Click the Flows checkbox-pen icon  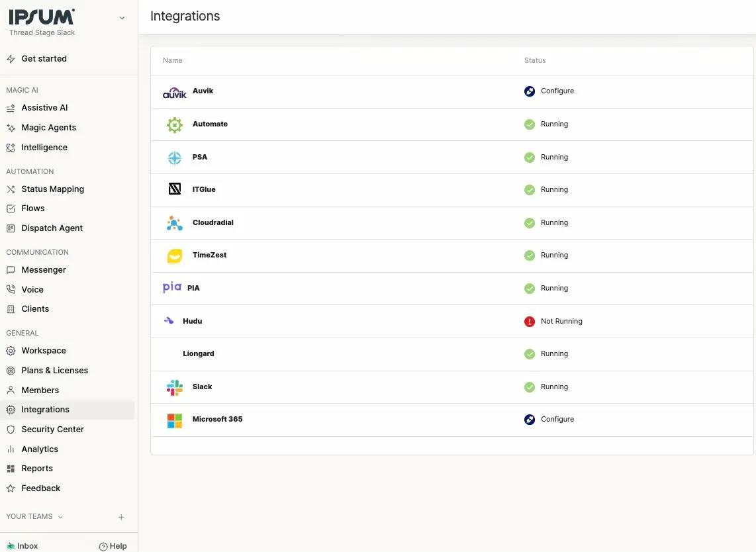coord(11,208)
